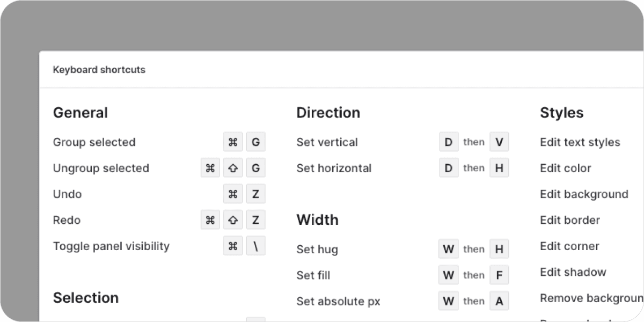644x322 pixels.
Task: Click the Keyboard shortcuts dialog title
Action: click(99, 70)
